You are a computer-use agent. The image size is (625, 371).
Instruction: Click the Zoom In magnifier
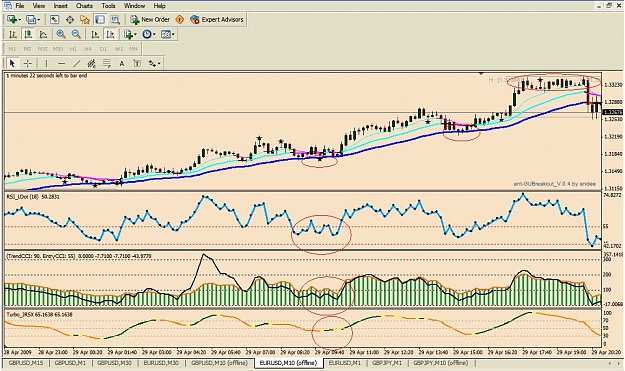61,34
